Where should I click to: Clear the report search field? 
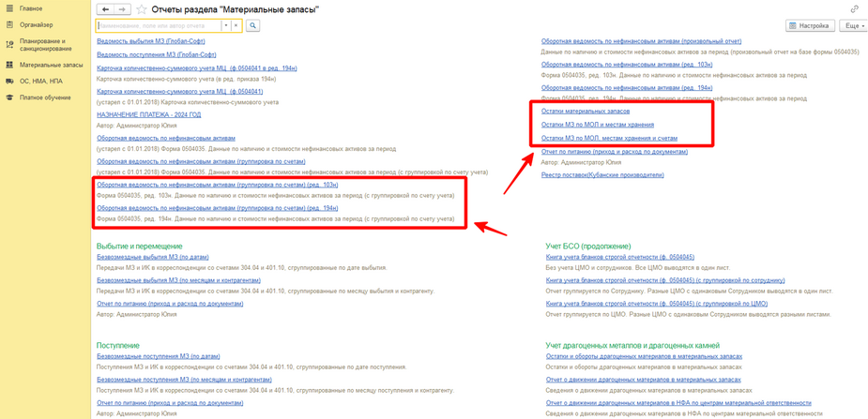[x=236, y=26]
